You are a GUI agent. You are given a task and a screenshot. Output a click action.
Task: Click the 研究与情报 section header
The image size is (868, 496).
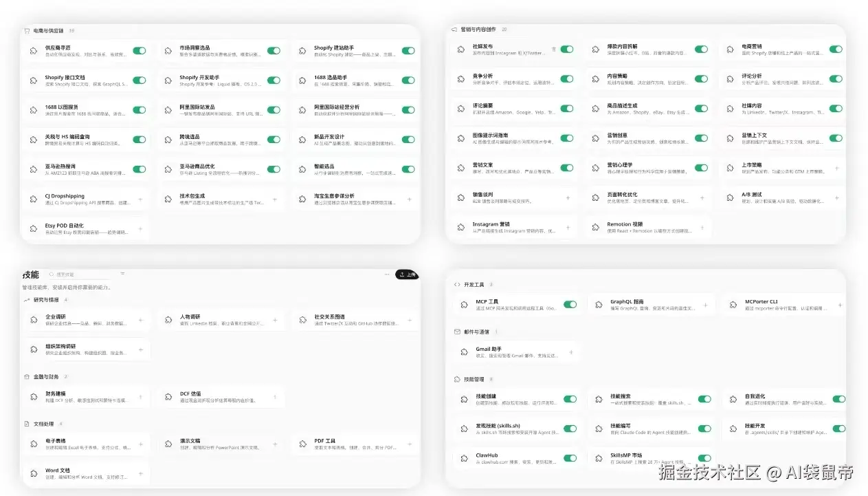point(45,300)
